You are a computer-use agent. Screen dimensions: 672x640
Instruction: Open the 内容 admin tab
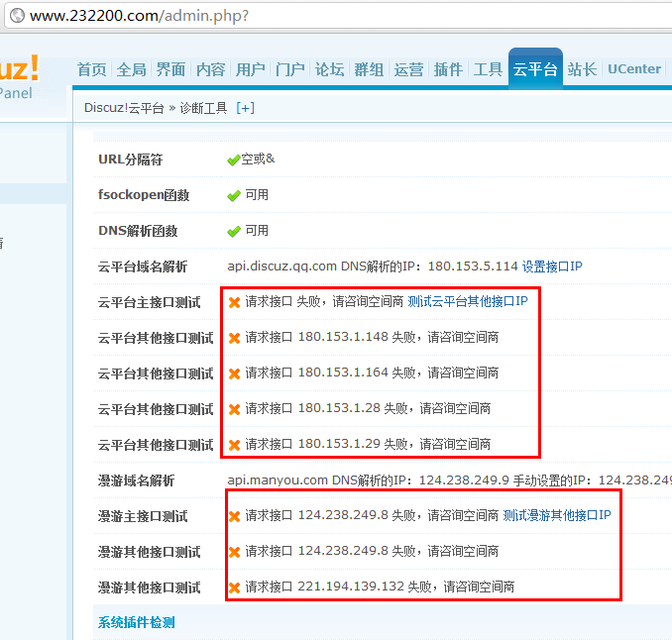210,69
